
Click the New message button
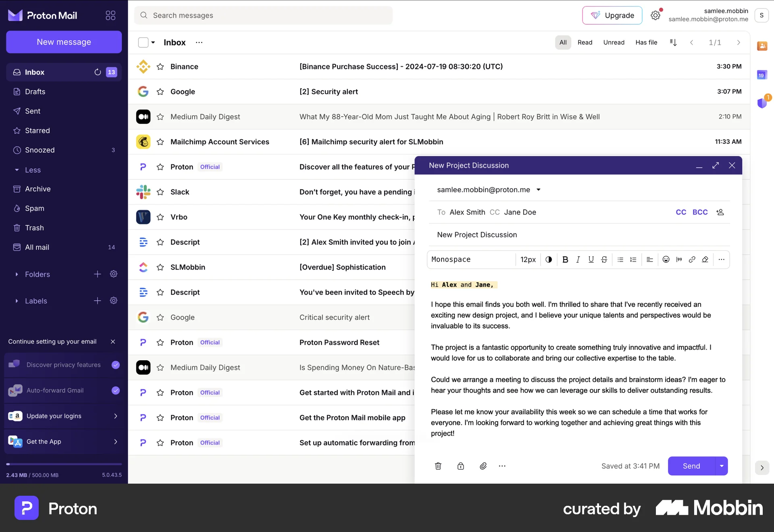pyautogui.click(x=63, y=42)
